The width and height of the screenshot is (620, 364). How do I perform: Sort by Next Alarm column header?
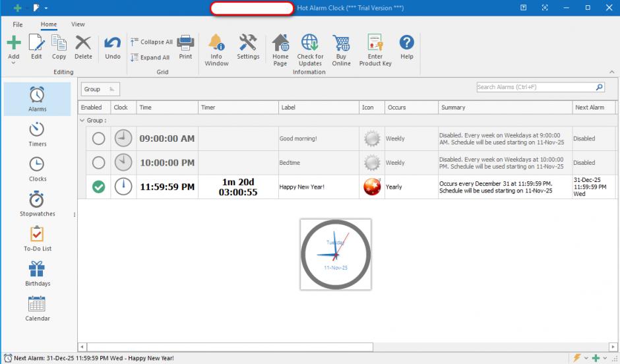[x=594, y=107]
